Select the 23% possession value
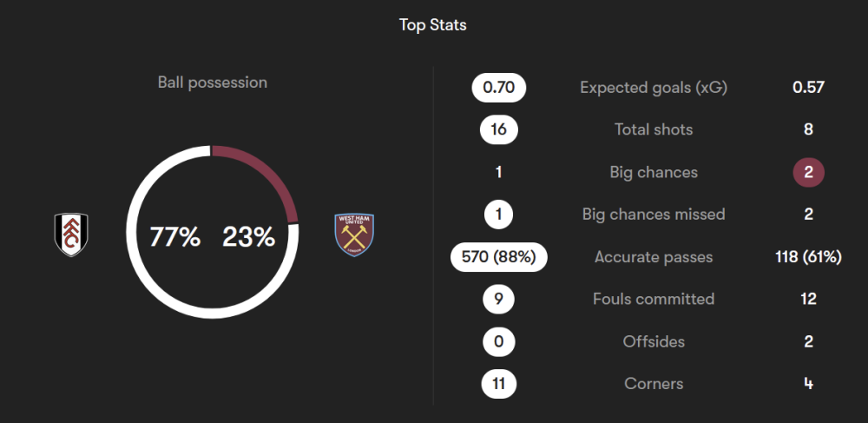This screenshot has width=868, height=423. pyautogui.click(x=248, y=236)
